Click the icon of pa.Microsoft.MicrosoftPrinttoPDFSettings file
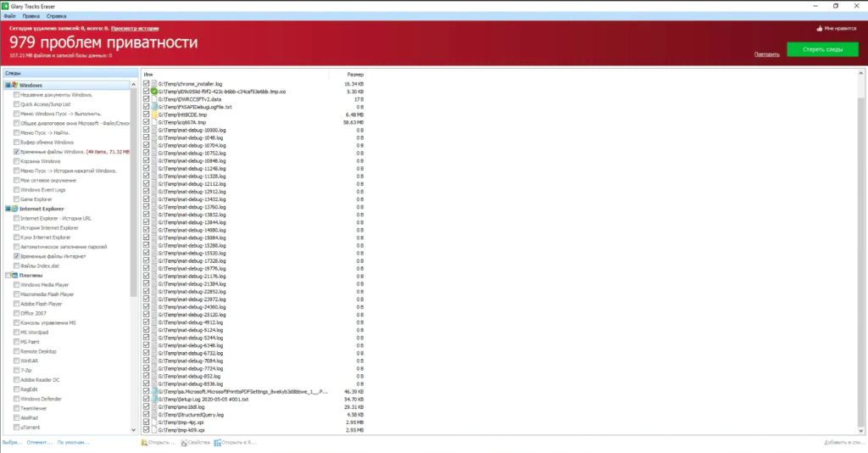868x453 pixels. (154, 392)
